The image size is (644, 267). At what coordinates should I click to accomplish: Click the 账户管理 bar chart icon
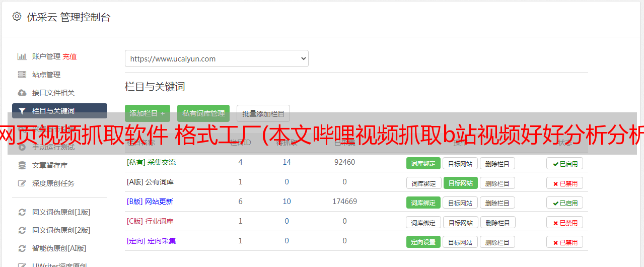point(22,56)
